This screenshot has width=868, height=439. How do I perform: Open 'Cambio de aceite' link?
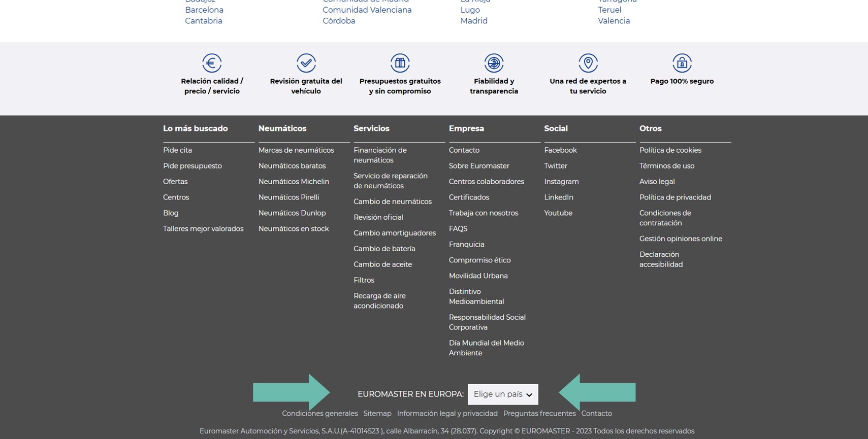coord(383,264)
